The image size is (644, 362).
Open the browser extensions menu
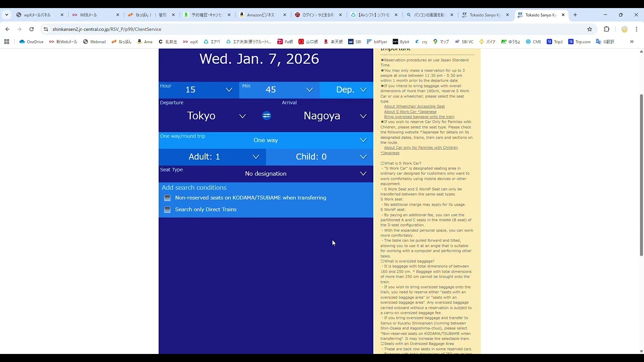tap(606, 29)
